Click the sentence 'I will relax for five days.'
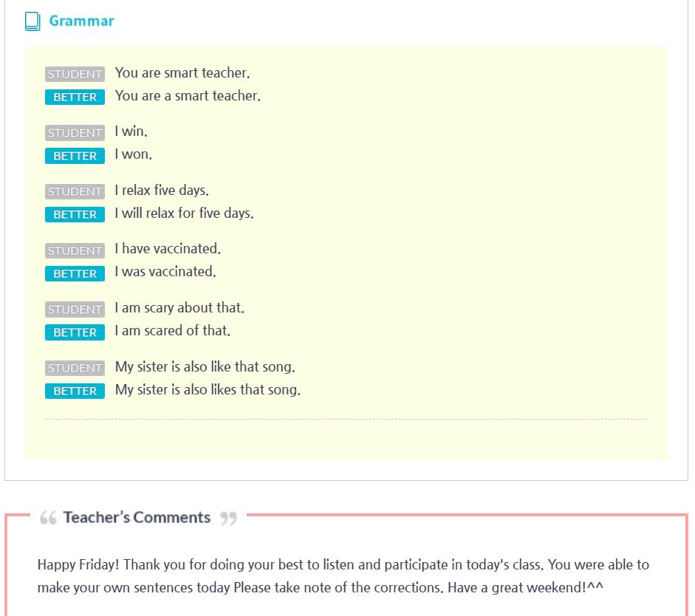Image resolution: width=695 pixels, height=616 pixels. click(184, 213)
